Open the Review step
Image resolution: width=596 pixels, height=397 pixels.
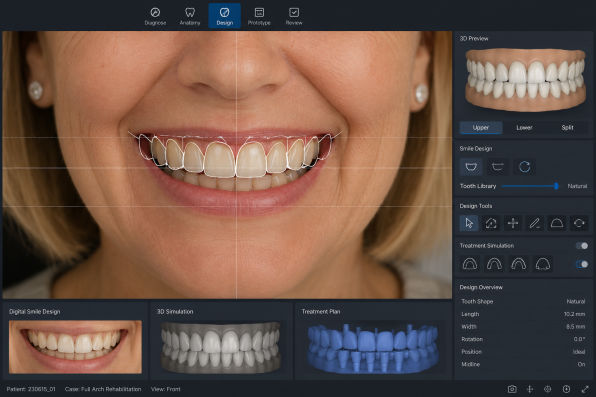coord(294,16)
